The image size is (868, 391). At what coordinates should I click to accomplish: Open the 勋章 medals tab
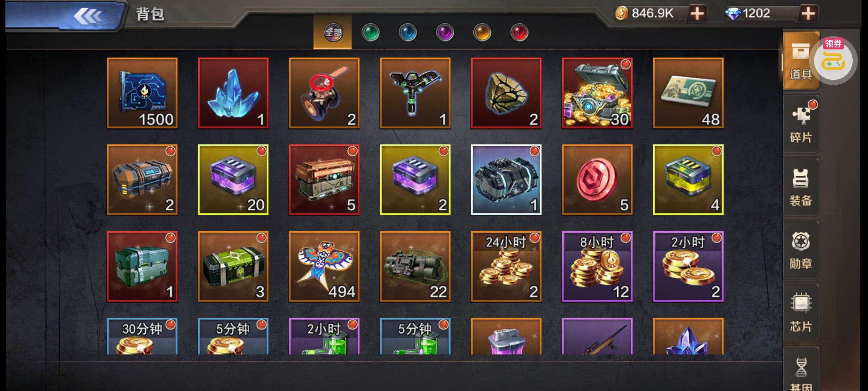801,250
